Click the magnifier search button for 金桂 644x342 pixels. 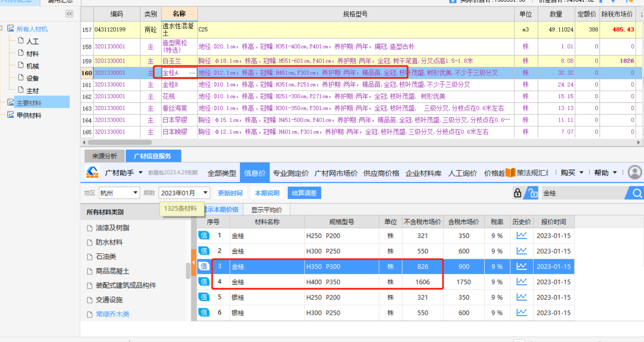pos(636,193)
